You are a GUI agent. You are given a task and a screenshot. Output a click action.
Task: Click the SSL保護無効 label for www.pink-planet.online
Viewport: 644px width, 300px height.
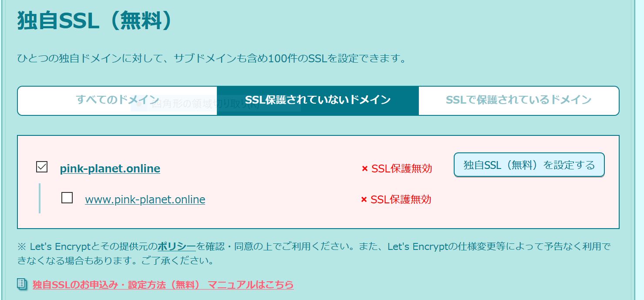tap(401, 199)
